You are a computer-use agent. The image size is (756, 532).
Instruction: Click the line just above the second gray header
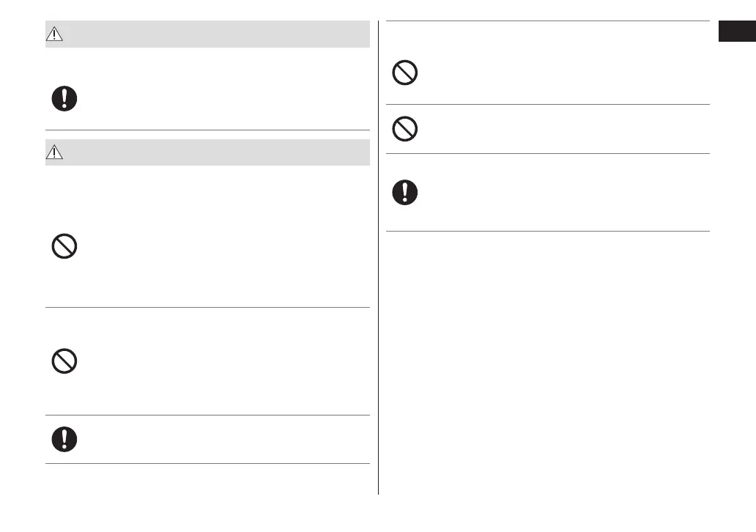coord(207,130)
